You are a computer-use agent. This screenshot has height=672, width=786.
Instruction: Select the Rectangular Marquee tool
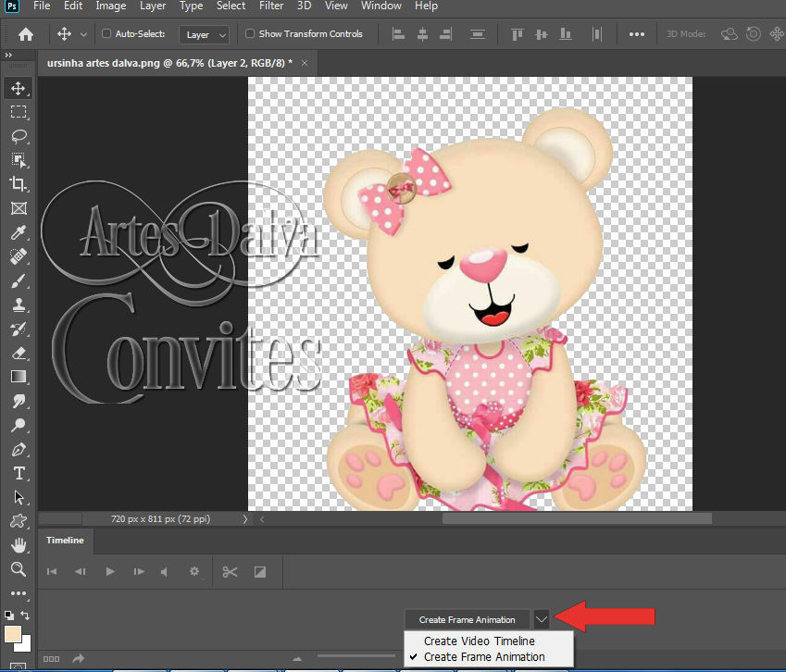point(19,112)
